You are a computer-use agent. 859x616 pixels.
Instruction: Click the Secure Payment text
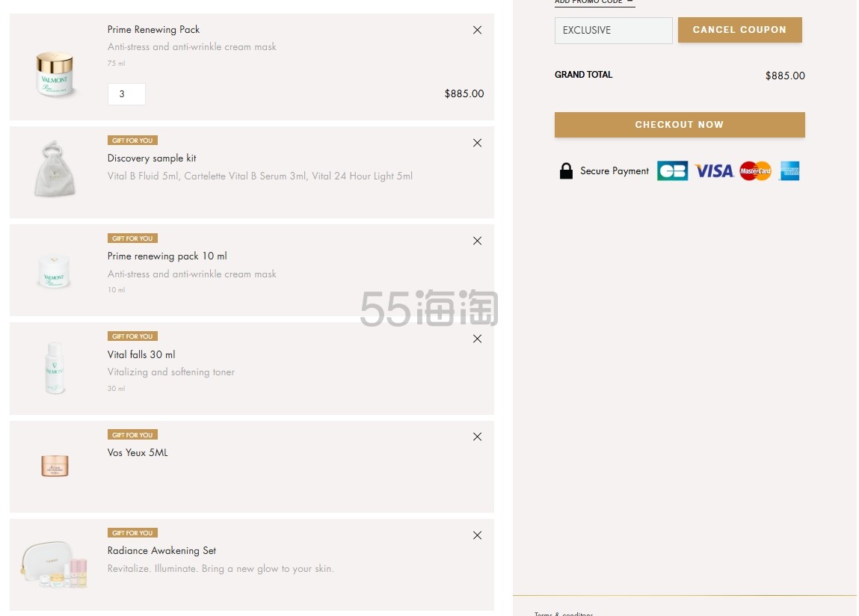click(x=615, y=171)
